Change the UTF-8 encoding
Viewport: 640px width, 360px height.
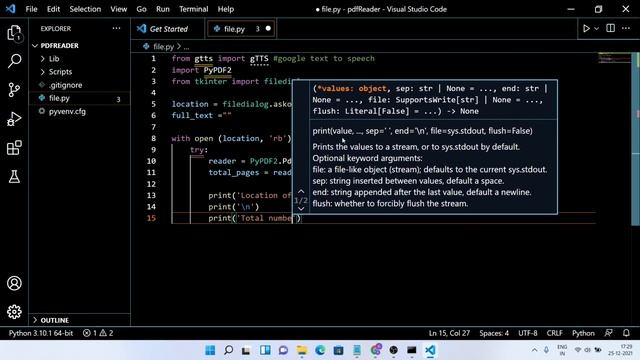coord(528,333)
